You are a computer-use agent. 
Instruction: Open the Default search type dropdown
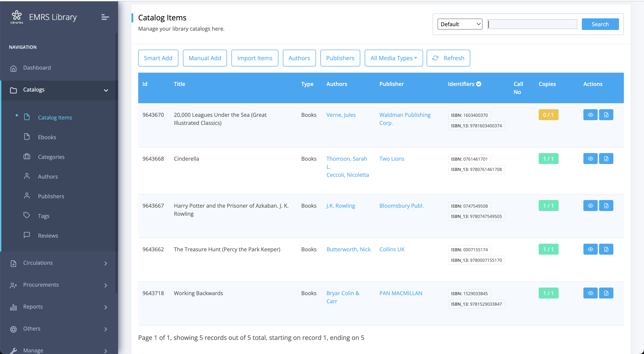(x=460, y=24)
